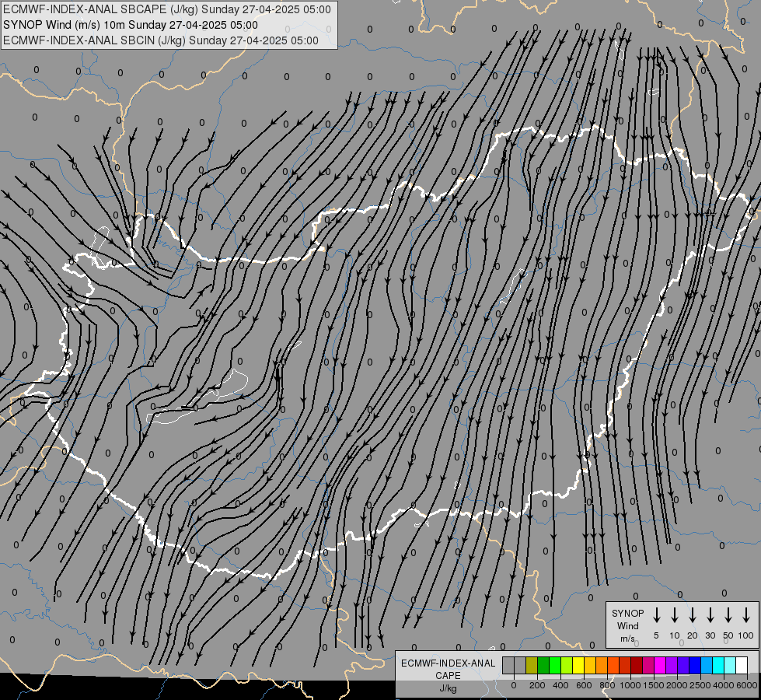This screenshot has height=700, width=761.
Task: Select the orange CAPE swatch before 800
Action: pyautogui.click(x=602, y=665)
